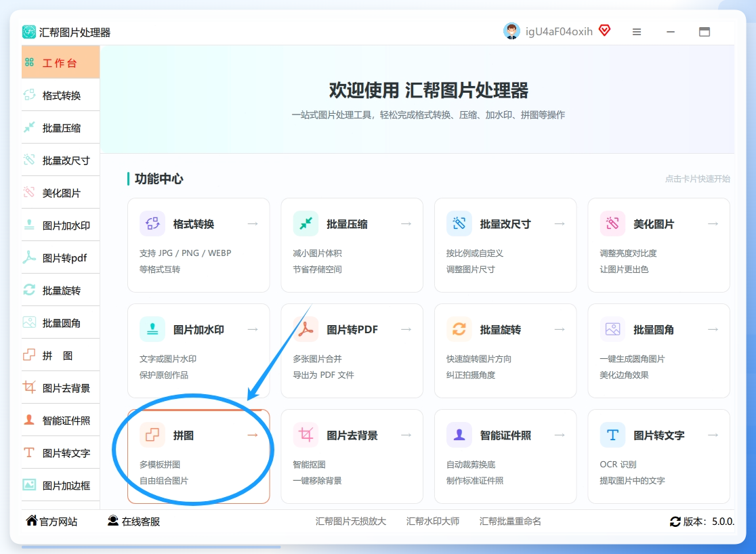
Task: Click the 多模板拼图 description text
Action: [x=160, y=465]
